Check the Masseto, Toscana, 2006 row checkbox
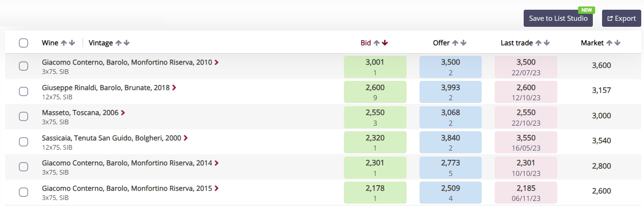The height and width of the screenshot is (206, 644). click(24, 116)
